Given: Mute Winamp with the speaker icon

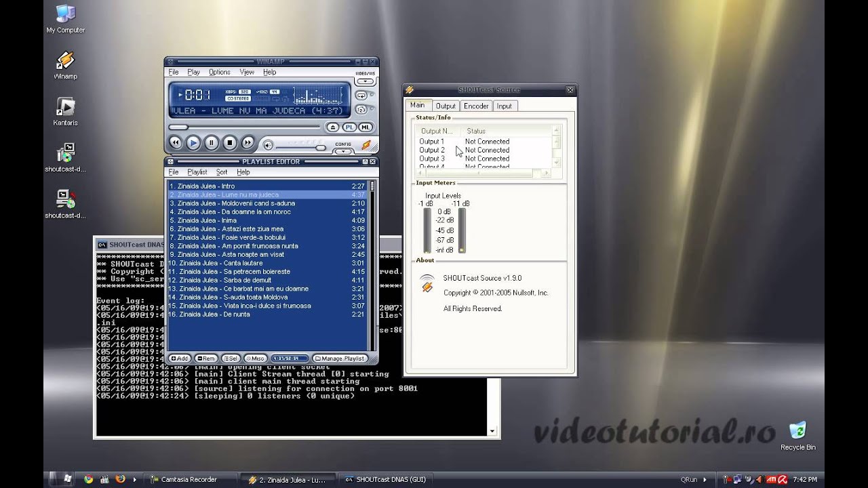Looking at the screenshot, I should [268, 145].
